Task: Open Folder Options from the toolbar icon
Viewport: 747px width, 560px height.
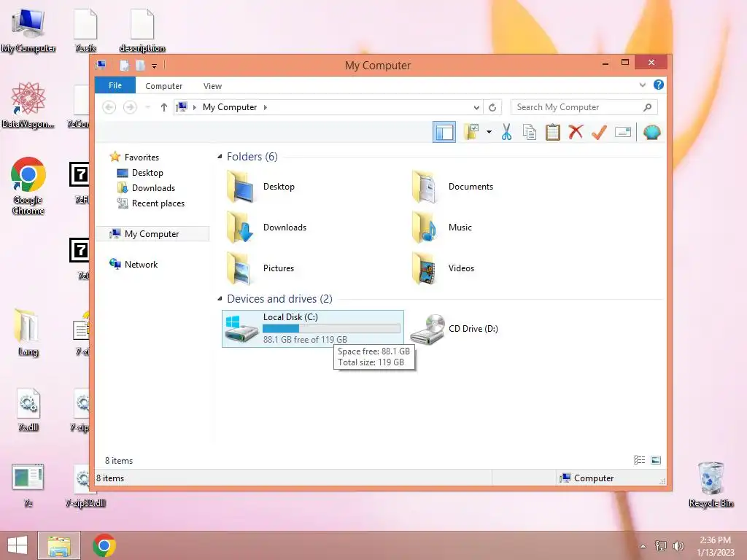Action: click(x=471, y=132)
